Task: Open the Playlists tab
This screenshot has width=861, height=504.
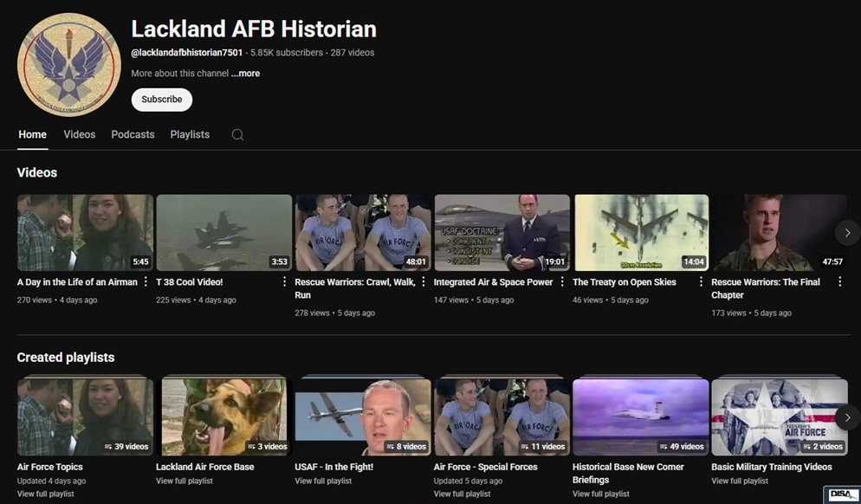Action: coord(190,134)
